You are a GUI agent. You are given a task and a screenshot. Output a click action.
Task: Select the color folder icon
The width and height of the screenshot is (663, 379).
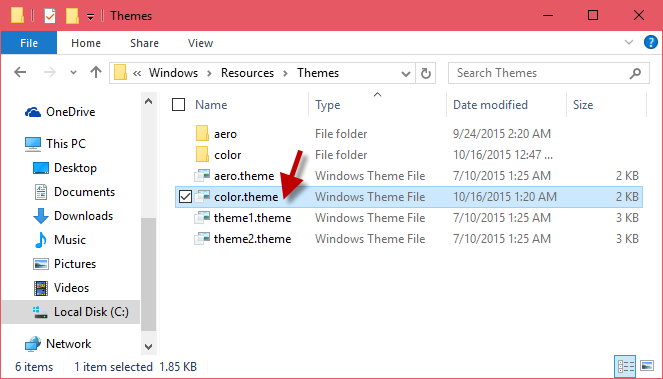[x=202, y=155]
